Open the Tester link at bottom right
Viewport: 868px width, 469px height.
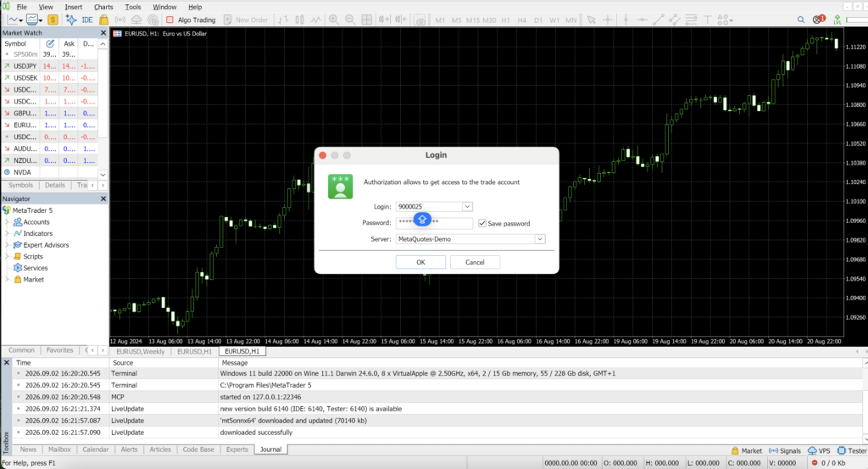852,450
